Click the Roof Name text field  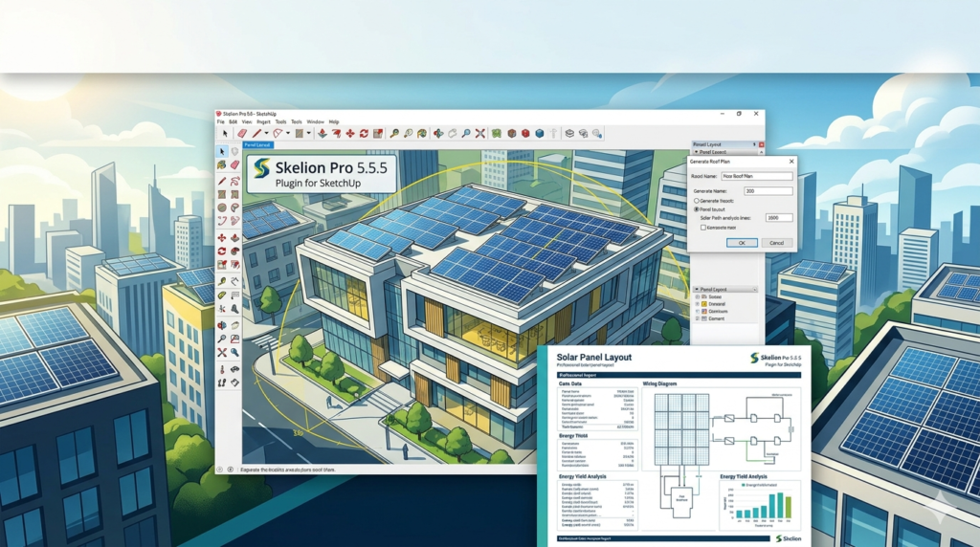[757, 176]
